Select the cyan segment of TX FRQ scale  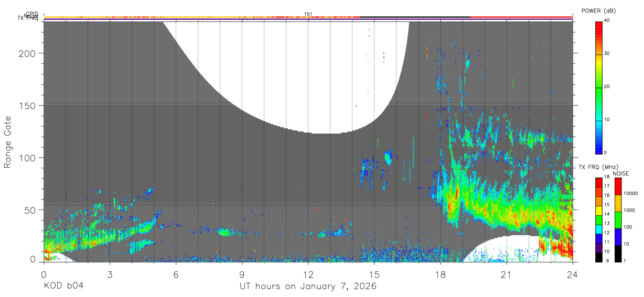pos(598,229)
